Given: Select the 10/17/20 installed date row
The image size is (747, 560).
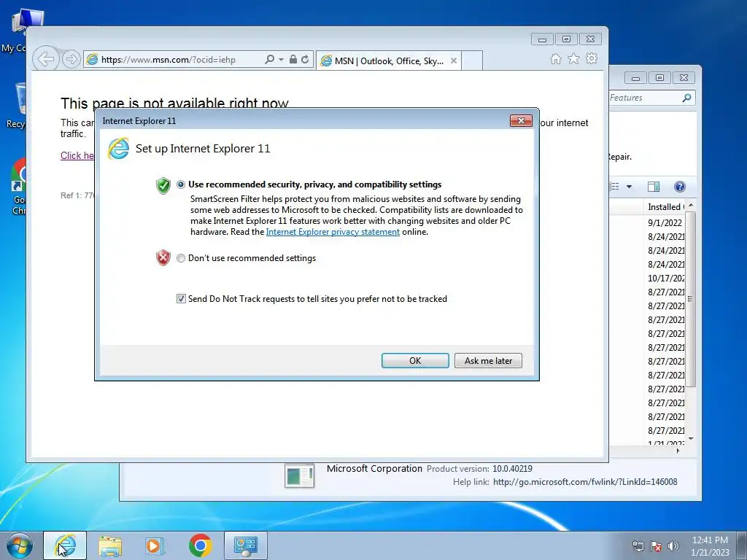Looking at the screenshot, I should pyautogui.click(x=666, y=278).
